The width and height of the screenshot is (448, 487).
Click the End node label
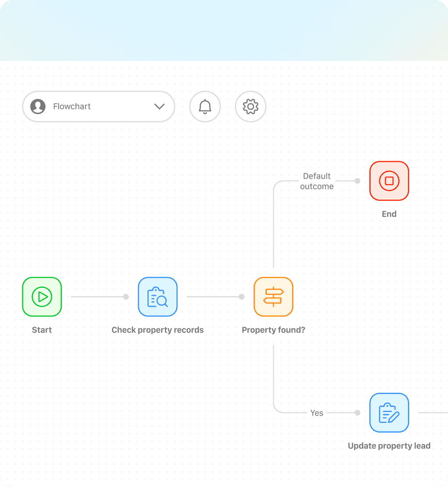(389, 214)
